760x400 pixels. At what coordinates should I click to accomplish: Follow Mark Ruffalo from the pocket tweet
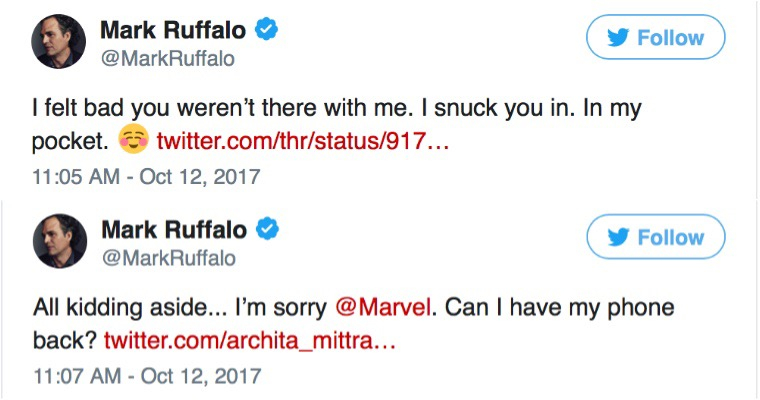click(655, 38)
